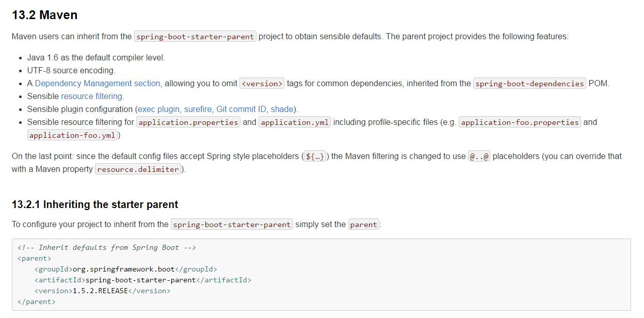Click the 13.2.1 Inheriting the starter parent heading
The width and height of the screenshot is (644, 318).
coord(95,204)
